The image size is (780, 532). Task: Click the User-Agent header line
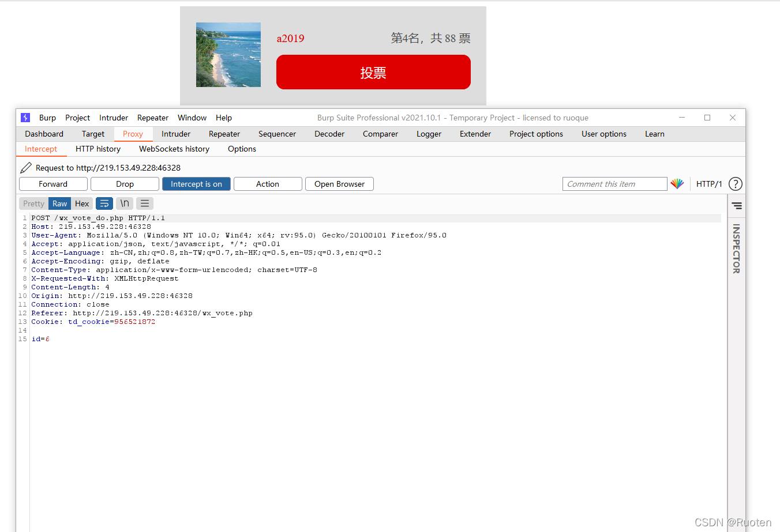pos(239,235)
